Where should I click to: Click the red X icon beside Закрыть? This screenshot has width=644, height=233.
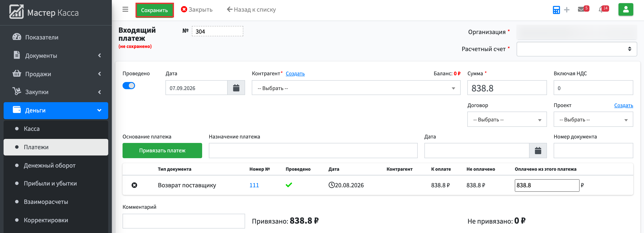184,9
